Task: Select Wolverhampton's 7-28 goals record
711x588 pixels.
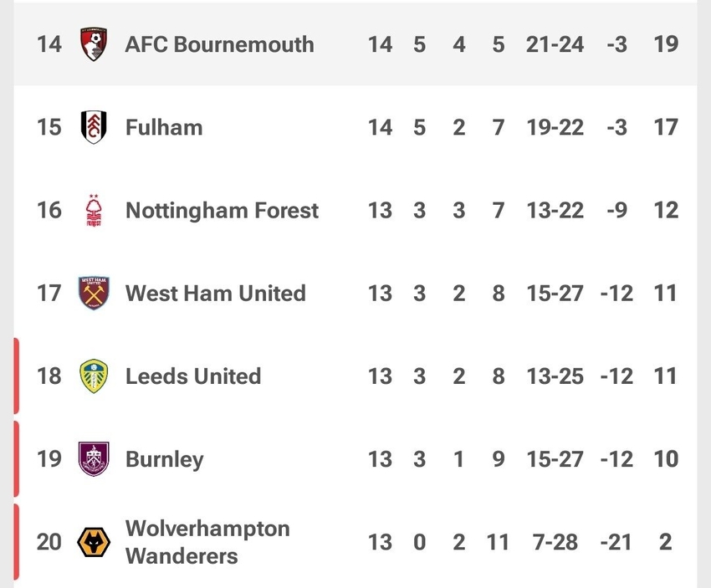Action: pos(555,542)
